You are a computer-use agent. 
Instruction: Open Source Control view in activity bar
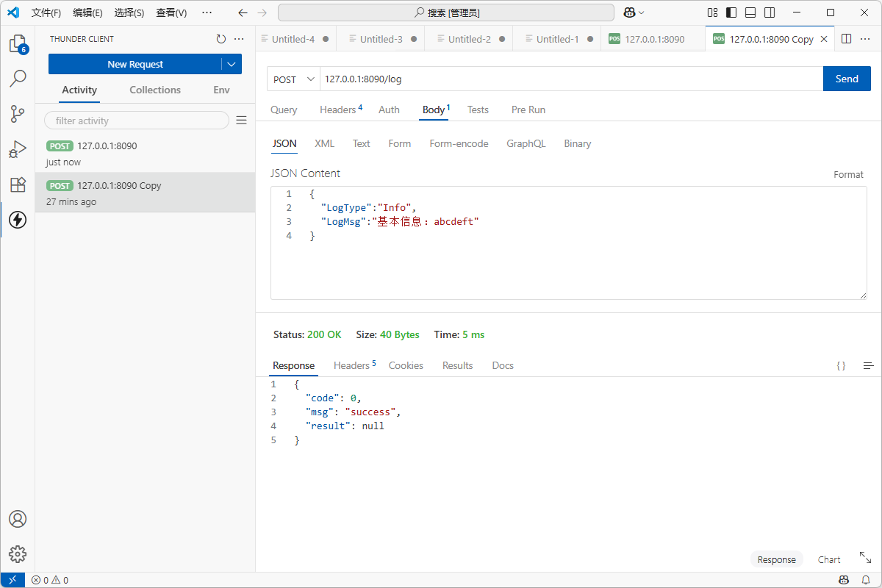coord(18,114)
